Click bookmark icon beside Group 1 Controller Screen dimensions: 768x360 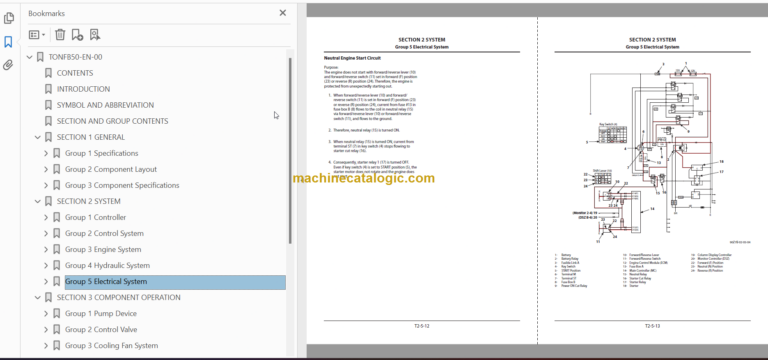coord(56,217)
